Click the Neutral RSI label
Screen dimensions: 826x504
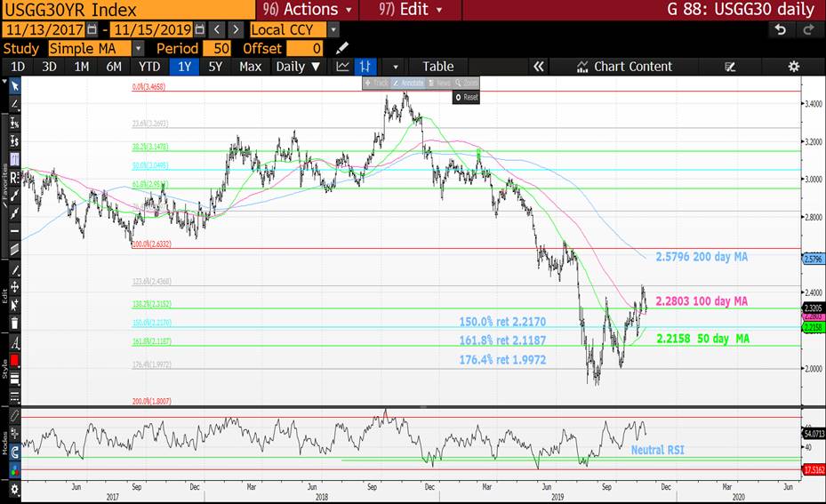657,450
